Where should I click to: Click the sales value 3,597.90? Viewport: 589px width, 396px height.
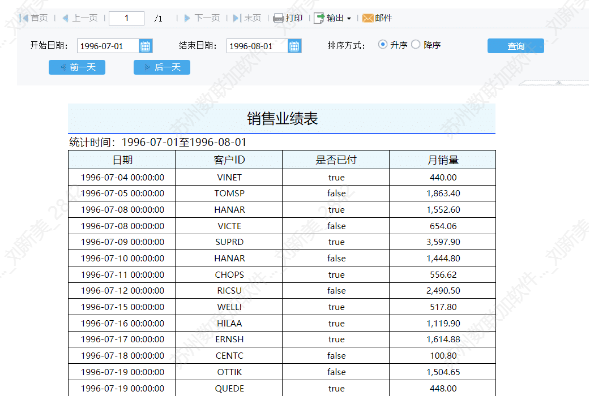[443, 242]
